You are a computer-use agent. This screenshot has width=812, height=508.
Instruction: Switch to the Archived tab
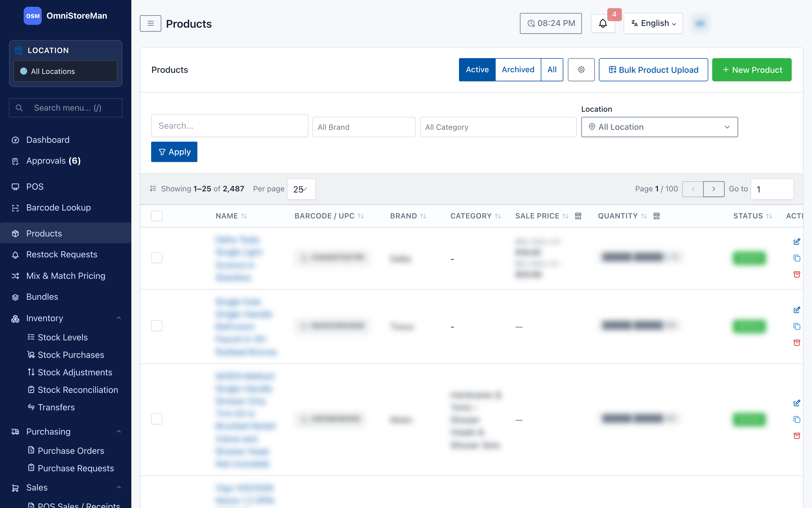[x=518, y=69]
